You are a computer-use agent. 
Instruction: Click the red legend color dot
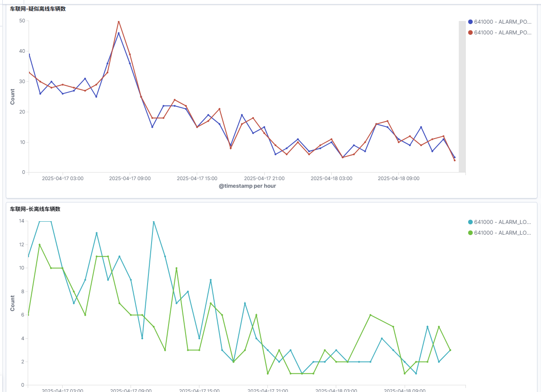point(470,33)
